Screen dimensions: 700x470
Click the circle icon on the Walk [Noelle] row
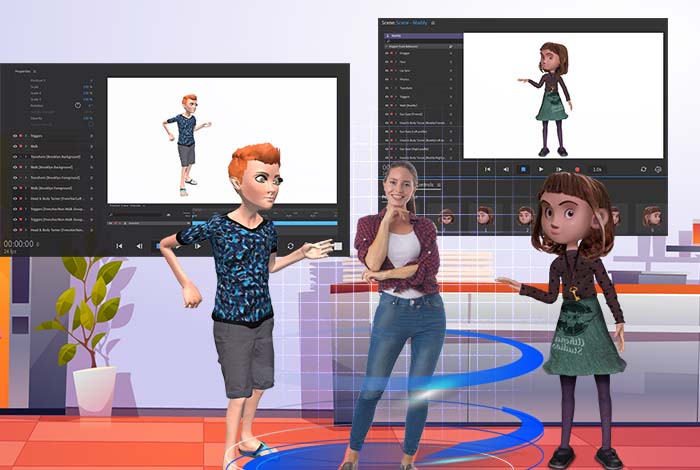[x=451, y=105]
